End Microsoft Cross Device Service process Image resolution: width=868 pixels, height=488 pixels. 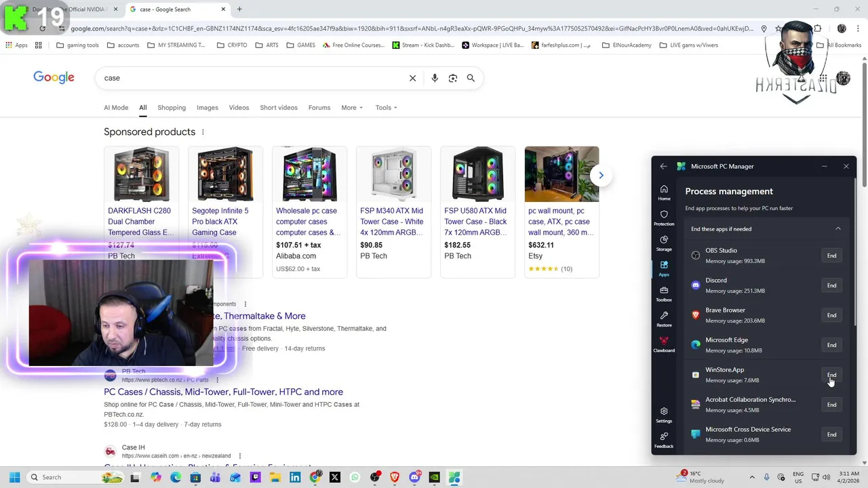831,434
